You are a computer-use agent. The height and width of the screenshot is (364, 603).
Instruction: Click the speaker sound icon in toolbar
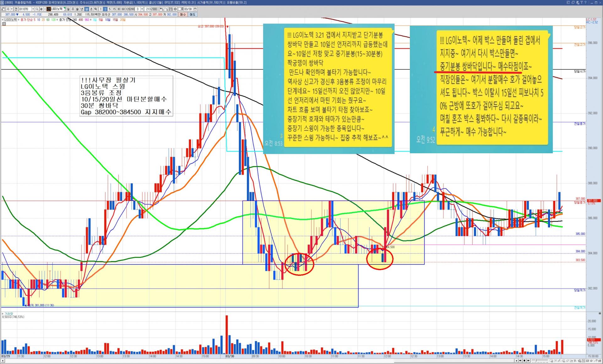(x=41, y=9)
